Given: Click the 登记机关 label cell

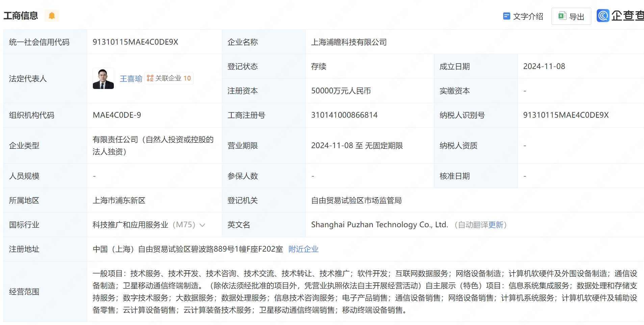Looking at the screenshot, I should click(264, 200).
